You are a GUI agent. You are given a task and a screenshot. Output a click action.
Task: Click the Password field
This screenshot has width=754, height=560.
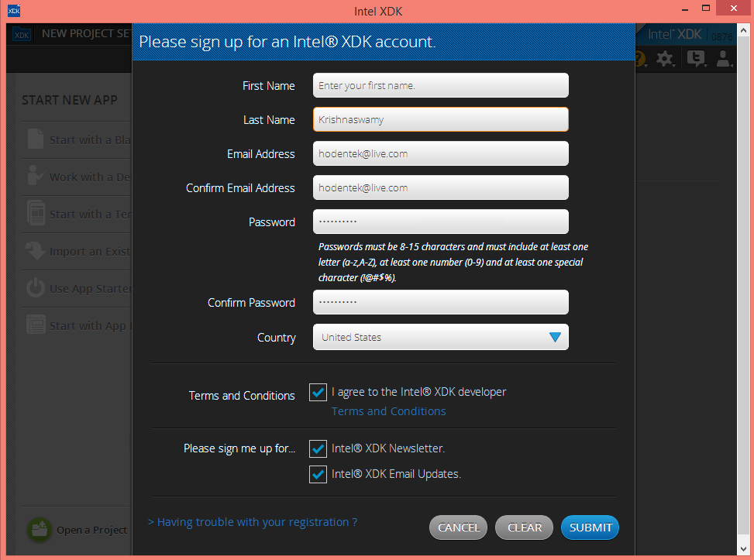[x=440, y=222]
